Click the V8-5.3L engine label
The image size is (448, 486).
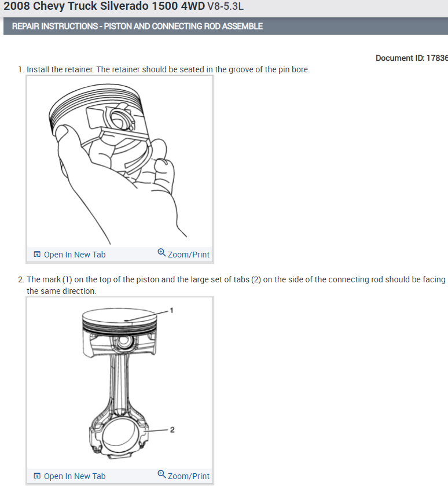click(225, 6)
